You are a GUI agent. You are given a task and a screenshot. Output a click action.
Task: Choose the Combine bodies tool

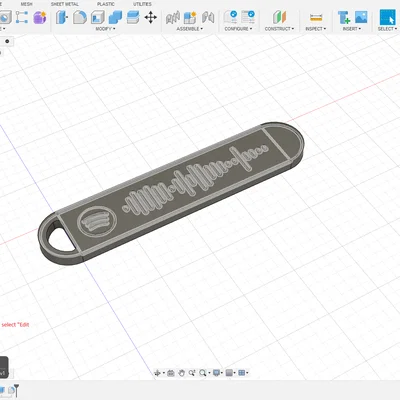[115, 17]
